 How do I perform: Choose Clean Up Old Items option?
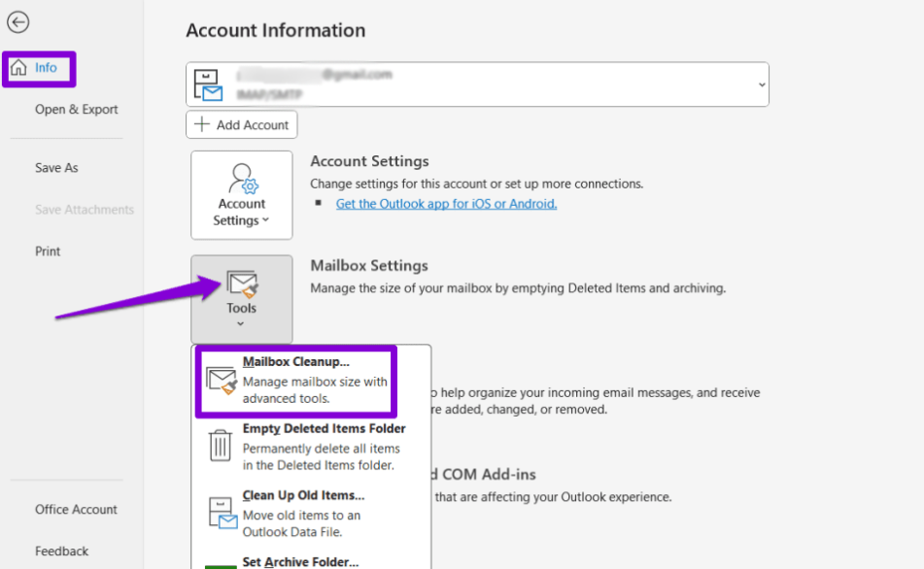pos(311,514)
